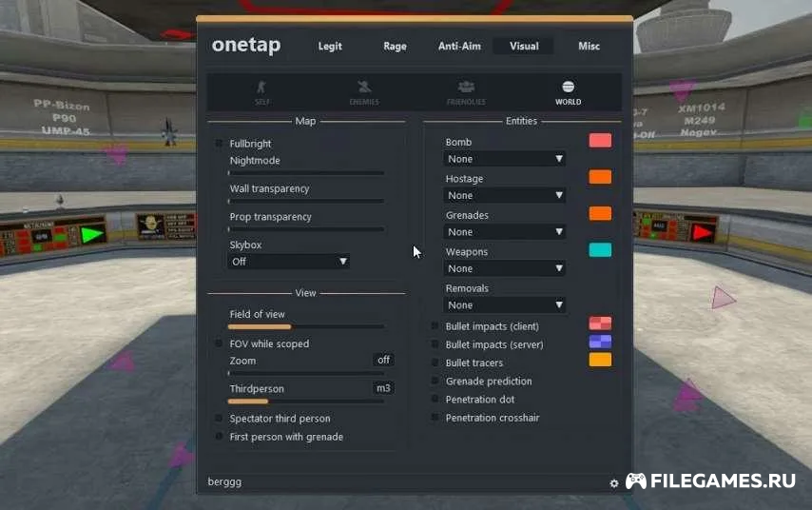The width and height of the screenshot is (812, 510).
Task: Enable Grenade prediction checkbox
Action: pyautogui.click(x=435, y=382)
